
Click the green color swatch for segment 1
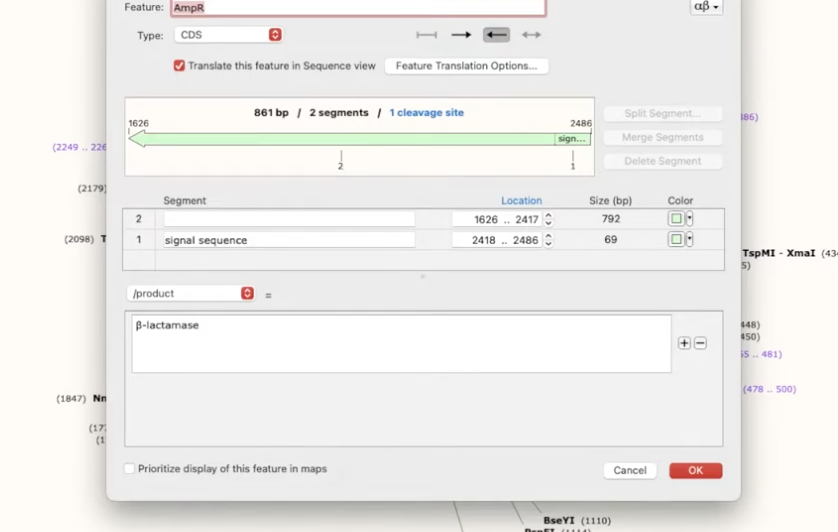(676, 239)
